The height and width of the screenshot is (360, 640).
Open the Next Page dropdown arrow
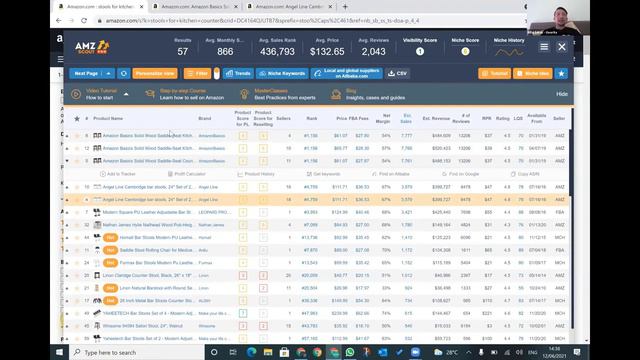pyautogui.click(x=109, y=73)
